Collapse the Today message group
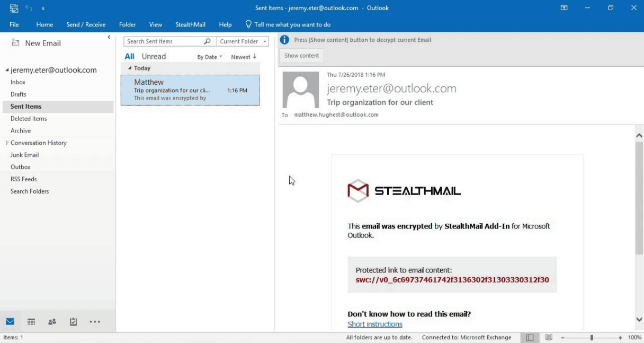Viewport: 644px width, 343px height. point(130,68)
